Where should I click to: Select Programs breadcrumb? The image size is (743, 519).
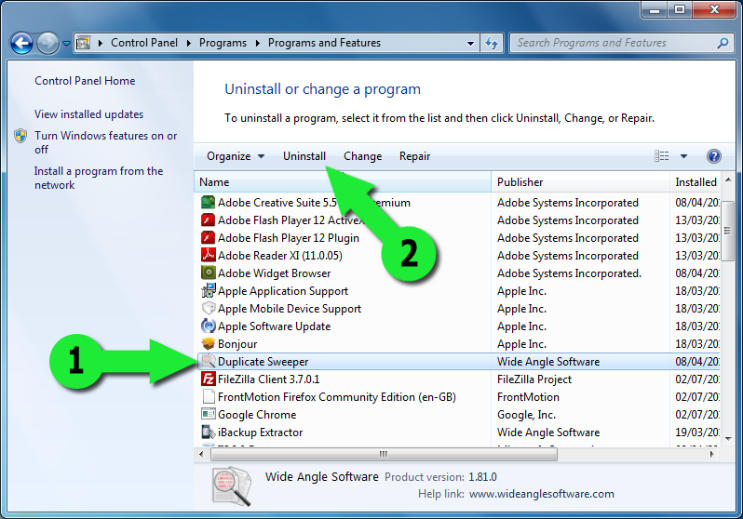pos(223,43)
